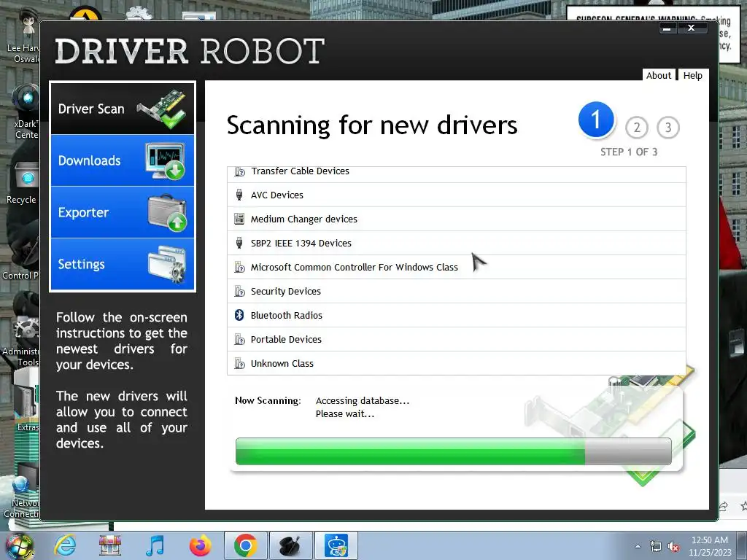
Task: Select the 'Portable Devices' row text
Action: click(286, 339)
